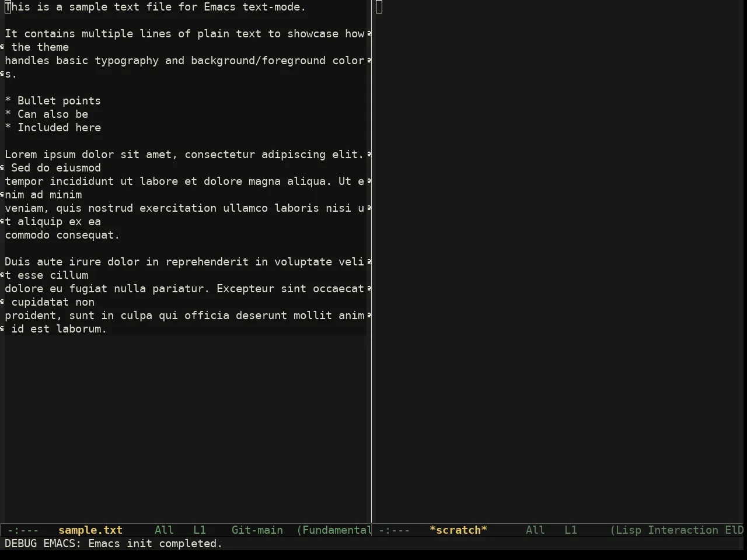Click Git-main version control indicator

point(257,530)
